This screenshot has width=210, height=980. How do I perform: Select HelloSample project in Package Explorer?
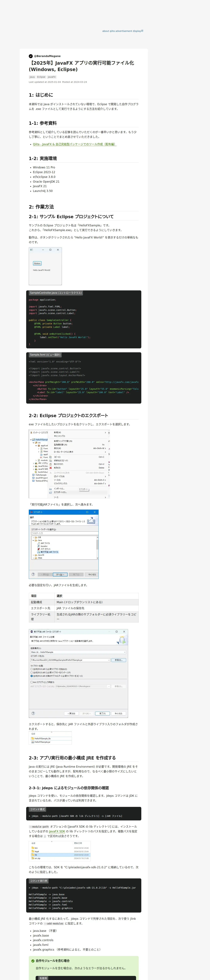point(41,475)
